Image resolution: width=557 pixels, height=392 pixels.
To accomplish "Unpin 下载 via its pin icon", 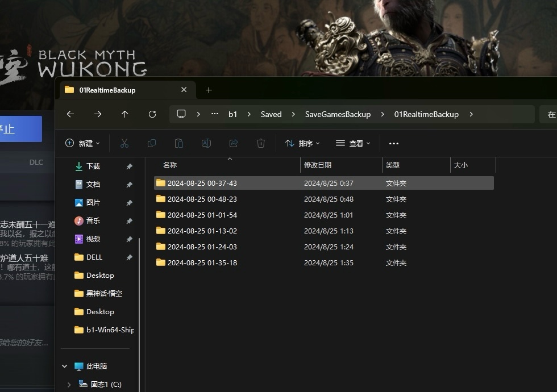I will (x=130, y=166).
